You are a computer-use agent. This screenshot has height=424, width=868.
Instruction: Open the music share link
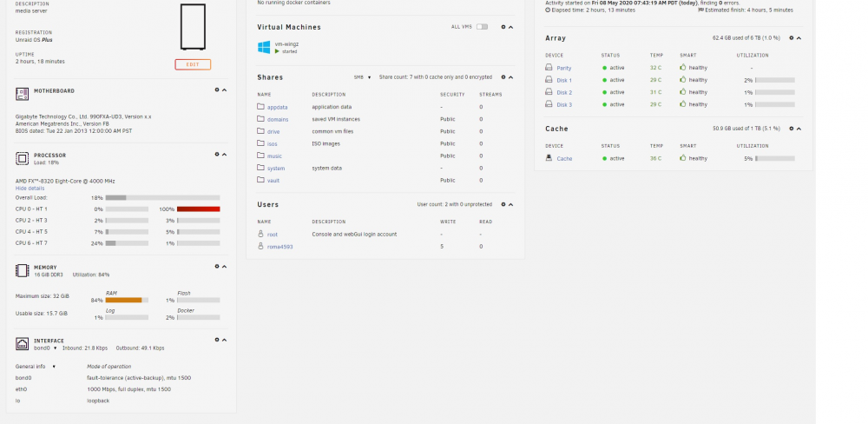[x=274, y=156]
